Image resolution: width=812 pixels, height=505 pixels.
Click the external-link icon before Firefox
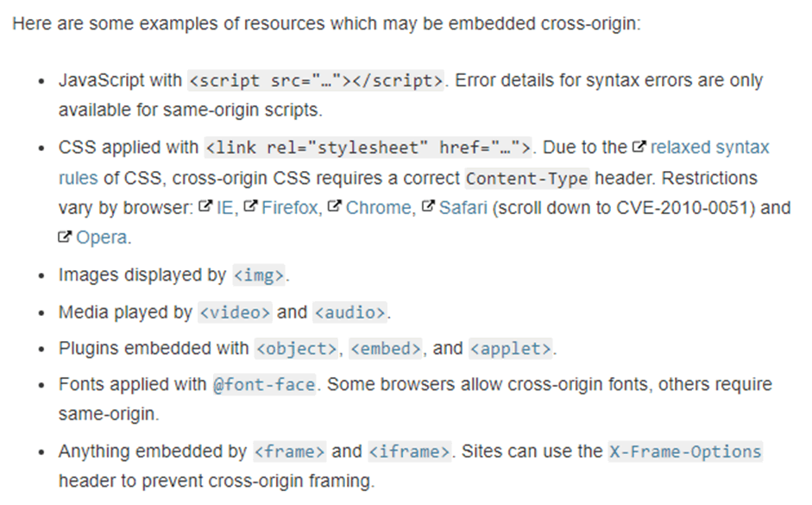click(x=250, y=206)
